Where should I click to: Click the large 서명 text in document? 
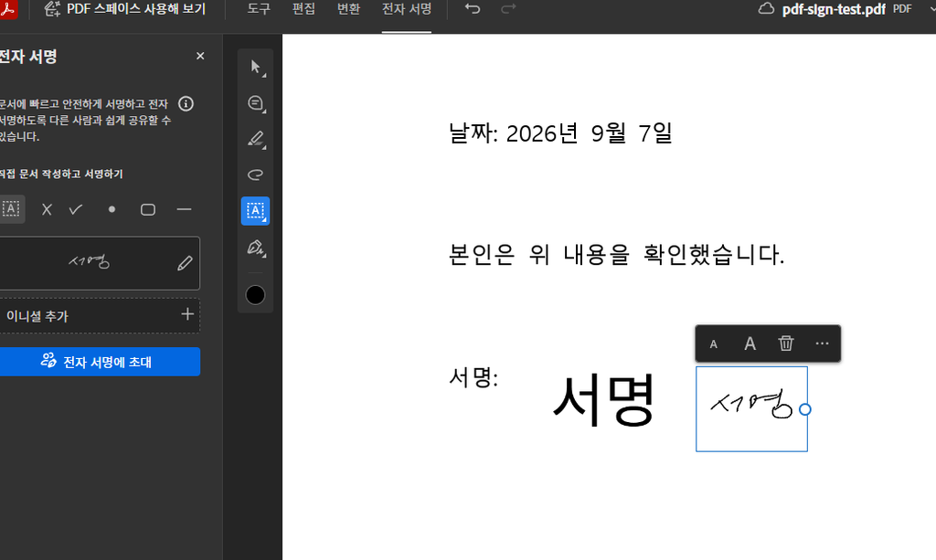click(604, 399)
